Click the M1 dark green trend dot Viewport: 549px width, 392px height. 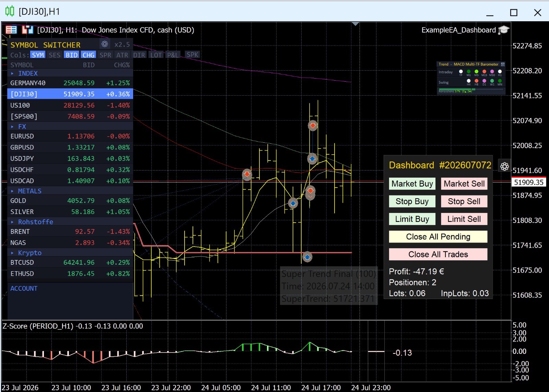pyautogui.click(x=469, y=71)
